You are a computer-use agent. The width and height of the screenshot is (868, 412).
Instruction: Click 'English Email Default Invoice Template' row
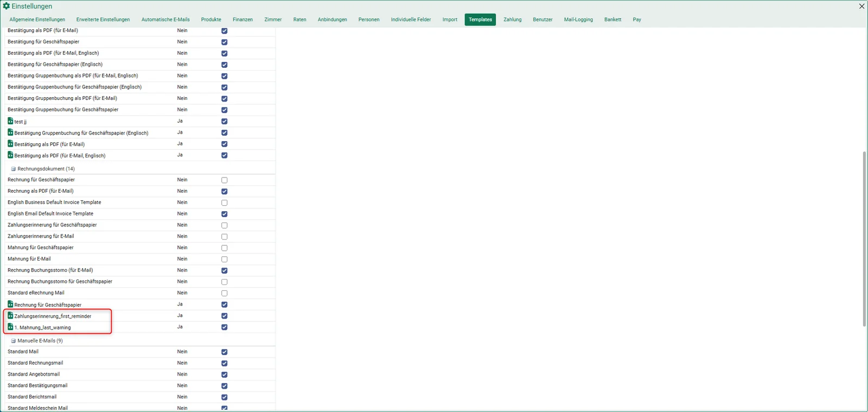[140, 214]
